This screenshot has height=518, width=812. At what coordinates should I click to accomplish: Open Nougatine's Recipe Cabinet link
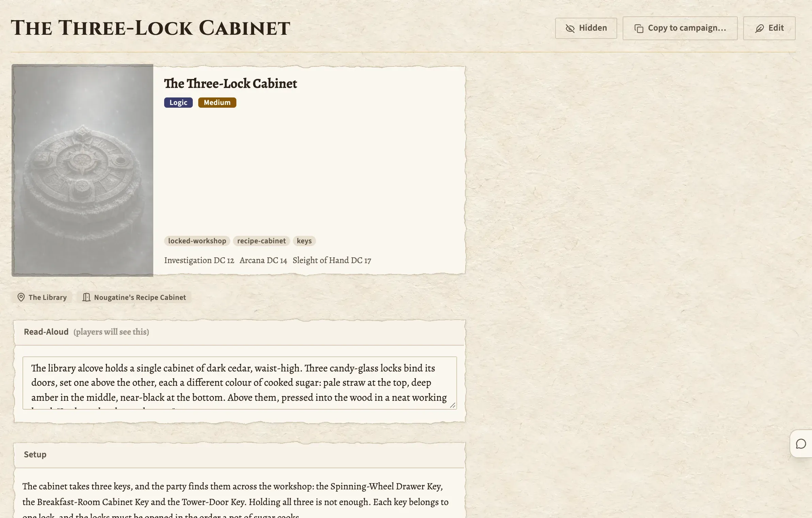tap(134, 297)
